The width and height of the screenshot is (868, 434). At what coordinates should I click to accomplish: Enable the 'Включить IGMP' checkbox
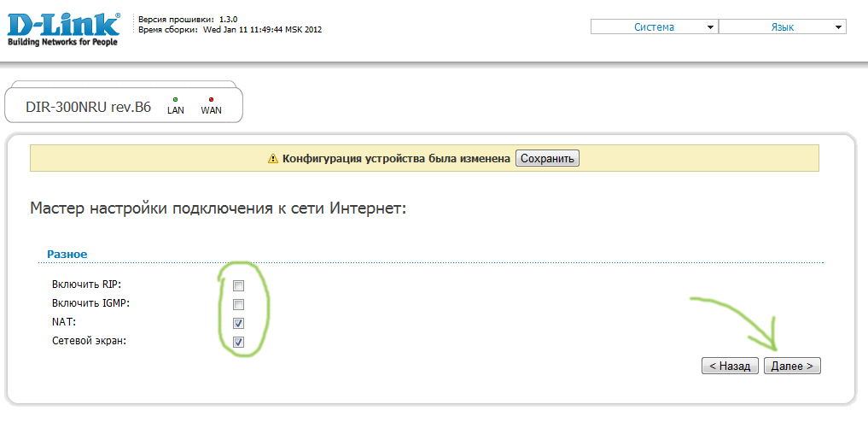[x=239, y=304]
